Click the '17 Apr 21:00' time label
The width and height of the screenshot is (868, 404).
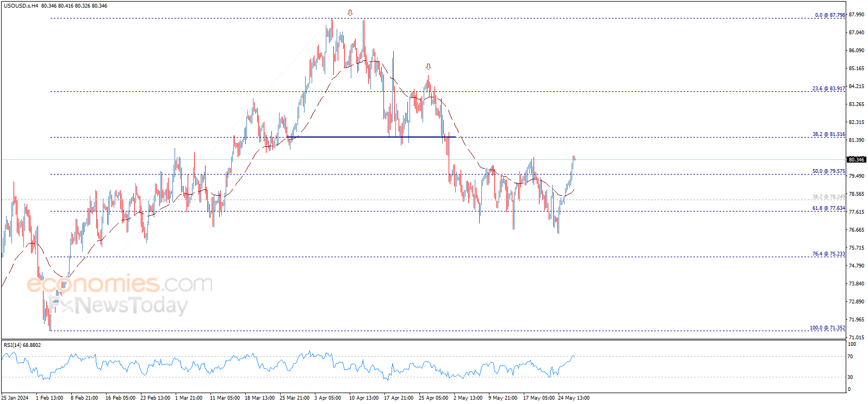pyautogui.click(x=399, y=398)
